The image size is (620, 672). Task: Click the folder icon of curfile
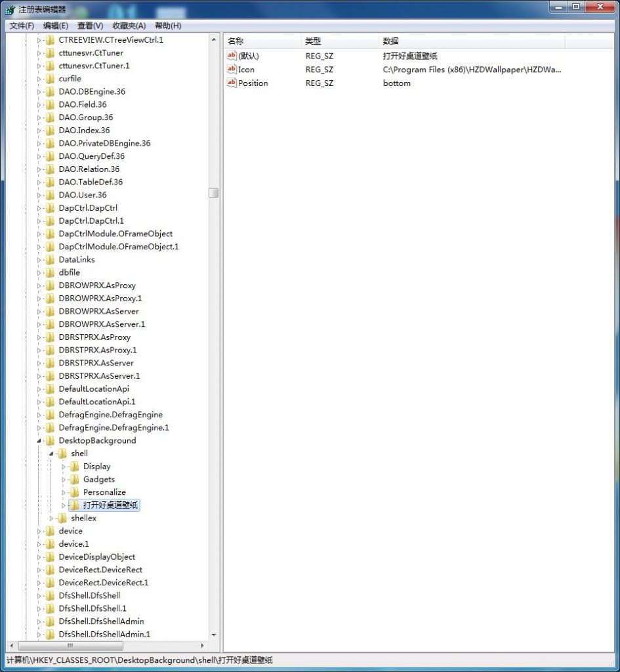coord(51,79)
